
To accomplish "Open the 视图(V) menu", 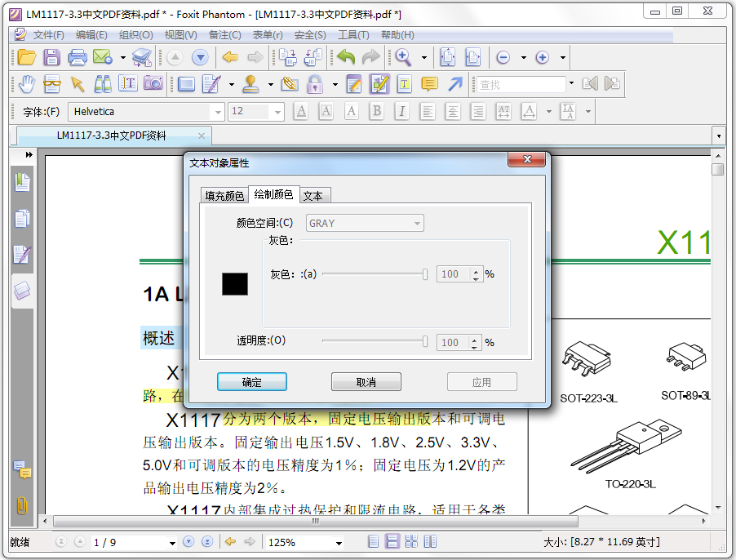I will [180, 35].
